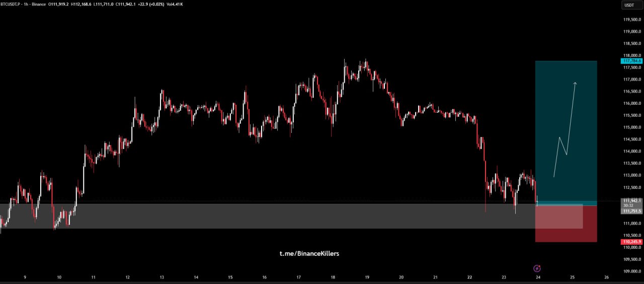The height and width of the screenshot is (284, 644).
Task: Click the purple lightning event icon
Action: (537, 268)
